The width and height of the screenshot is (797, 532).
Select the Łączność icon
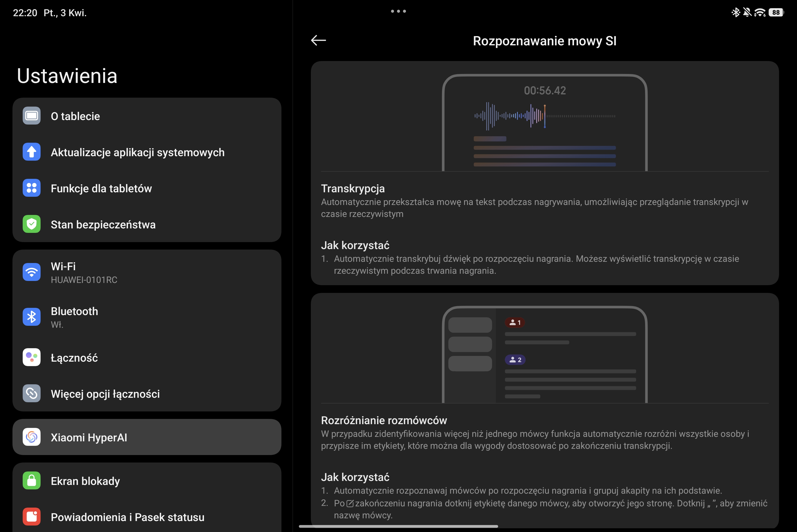(32, 357)
